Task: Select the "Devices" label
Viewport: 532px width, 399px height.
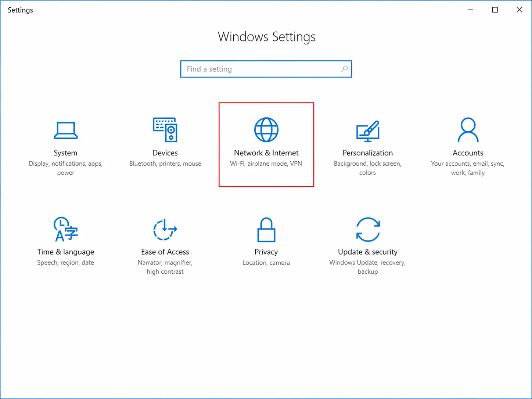Action: [x=165, y=153]
